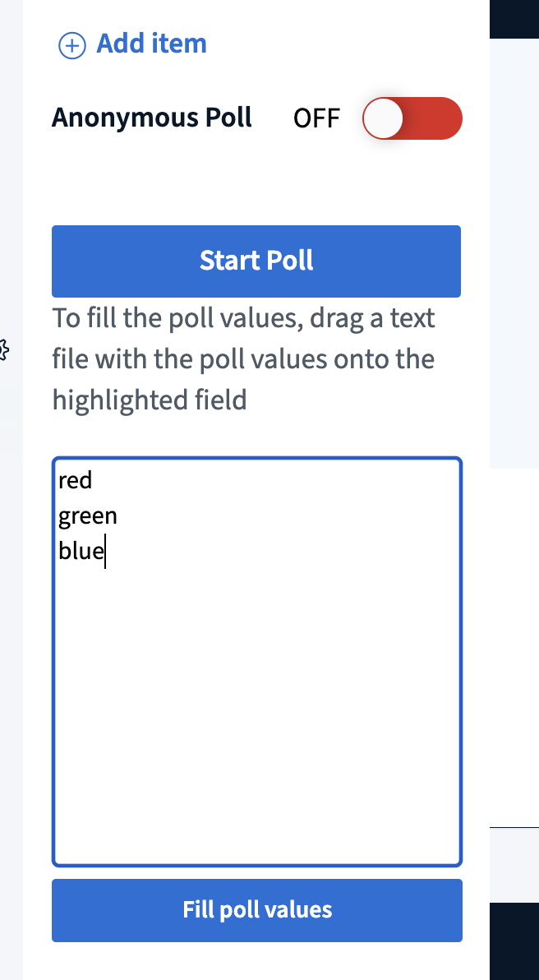This screenshot has width=539, height=980.
Task: Click the Anonymous Poll label text
Action: point(151,118)
